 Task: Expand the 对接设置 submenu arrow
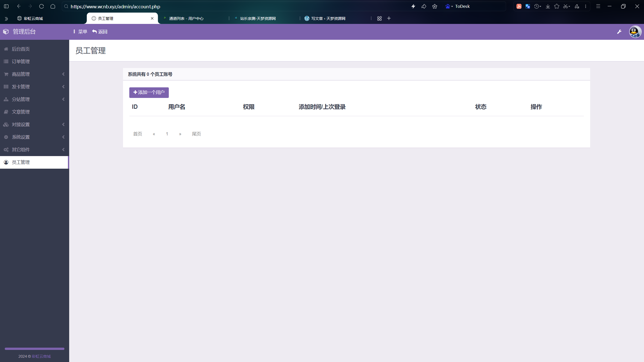click(63, 124)
